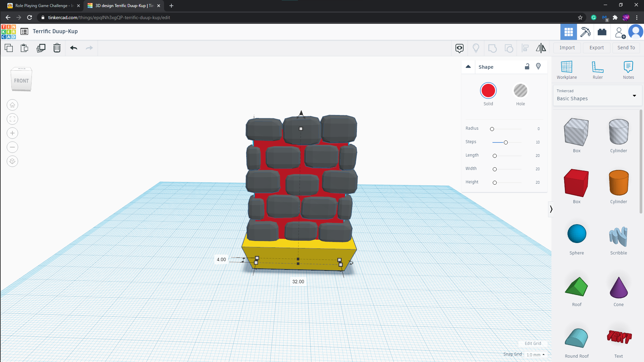644x362 pixels.
Task: Paste from the clipboard
Action: [x=24, y=48]
